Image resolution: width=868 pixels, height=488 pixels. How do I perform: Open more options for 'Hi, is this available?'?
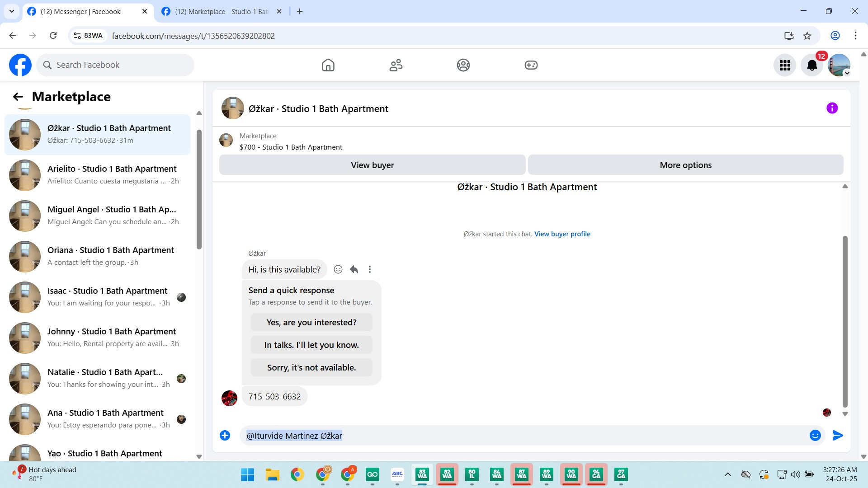[x=370, y=269]
